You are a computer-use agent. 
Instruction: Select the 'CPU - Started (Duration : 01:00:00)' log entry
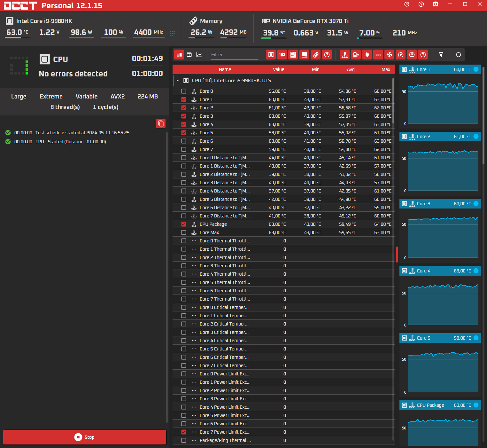71,142
